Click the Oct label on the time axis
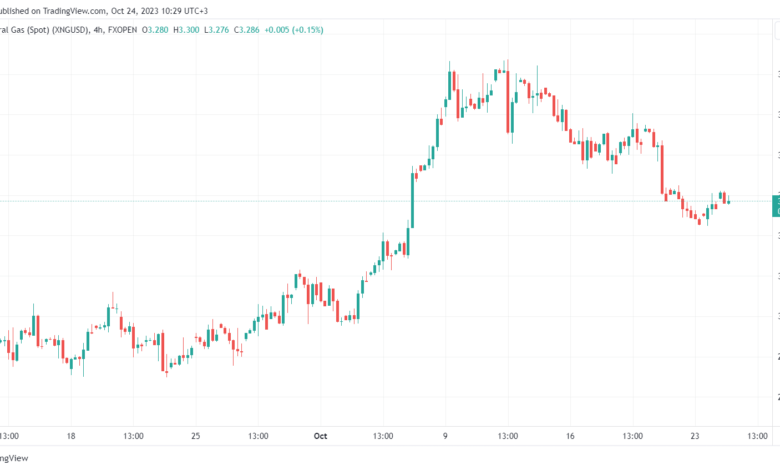This screenshot has height=470, width=780. click(320, 436)
